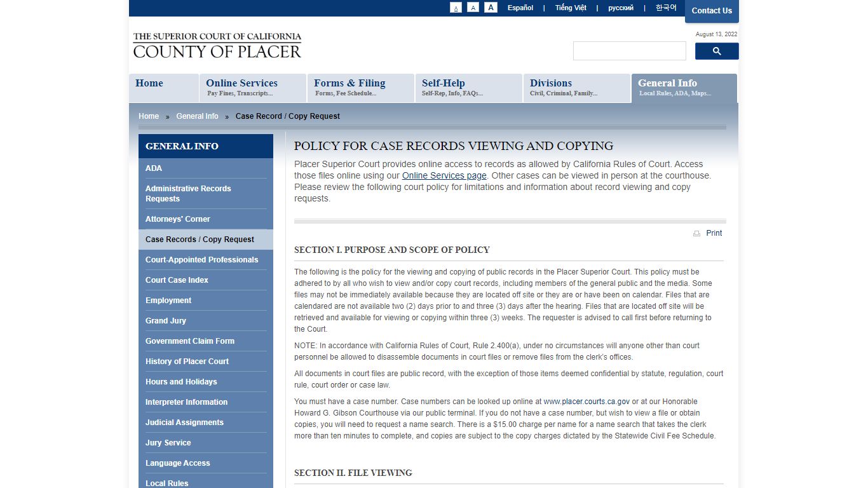The image size is (868, 488).
Task: Click into the site search field
Action: pyautogui.click(x=630, y=51)
